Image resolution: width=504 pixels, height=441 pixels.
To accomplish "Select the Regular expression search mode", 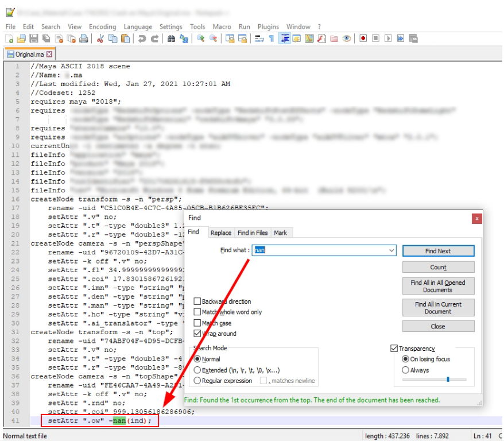I will click(x=197, y=381).
